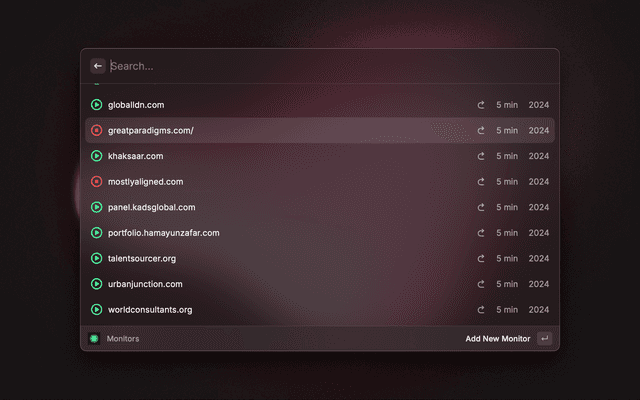Click the 5 min interval for khaksaar.com
The height and width of the screenshot is (400, 640).
(x=507, y=156)
